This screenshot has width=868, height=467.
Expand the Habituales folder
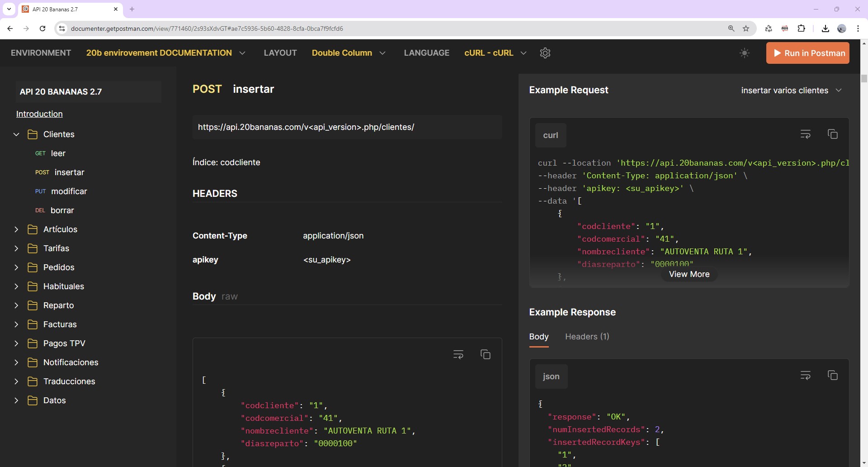[x=16, y=286]
